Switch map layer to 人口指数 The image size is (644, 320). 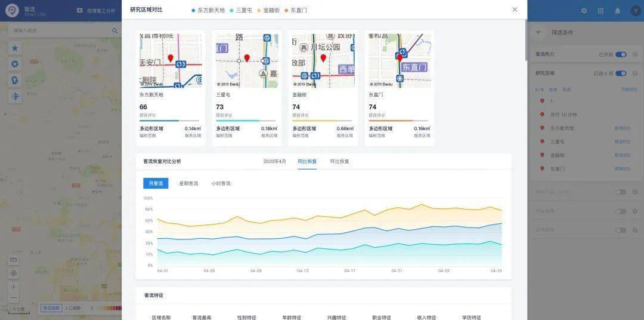(72, 307)
